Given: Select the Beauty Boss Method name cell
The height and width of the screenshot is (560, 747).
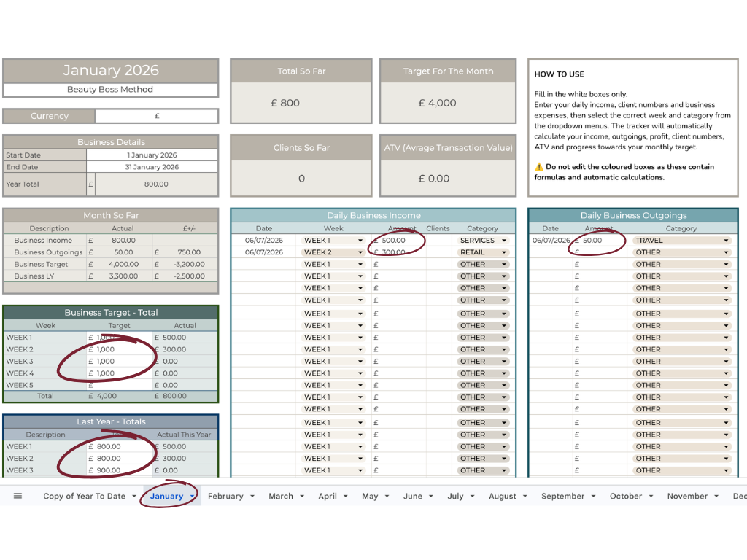Looking at the screenshot, I should click(x=110, y=90).
